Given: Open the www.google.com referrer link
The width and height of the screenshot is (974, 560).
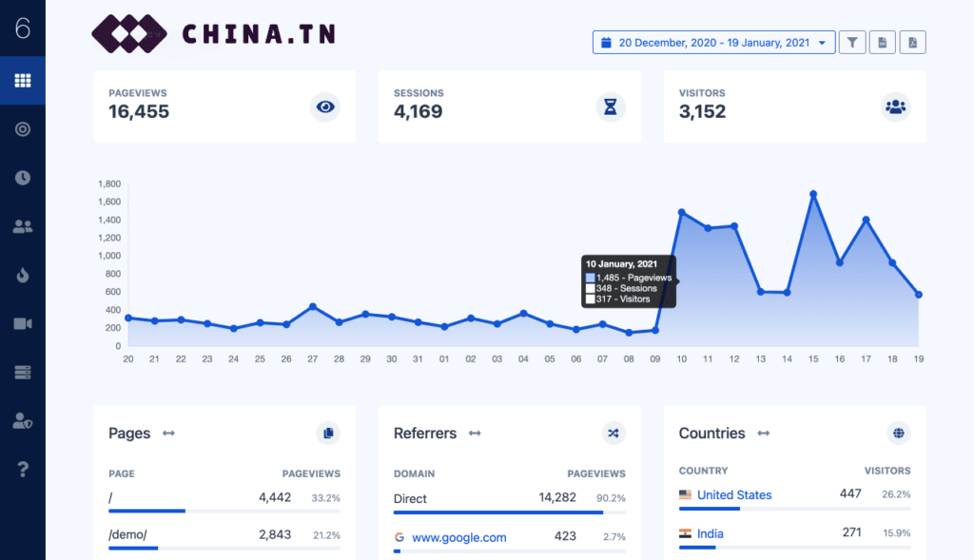Looking at the screenshot, I should [x=458, y=536].
